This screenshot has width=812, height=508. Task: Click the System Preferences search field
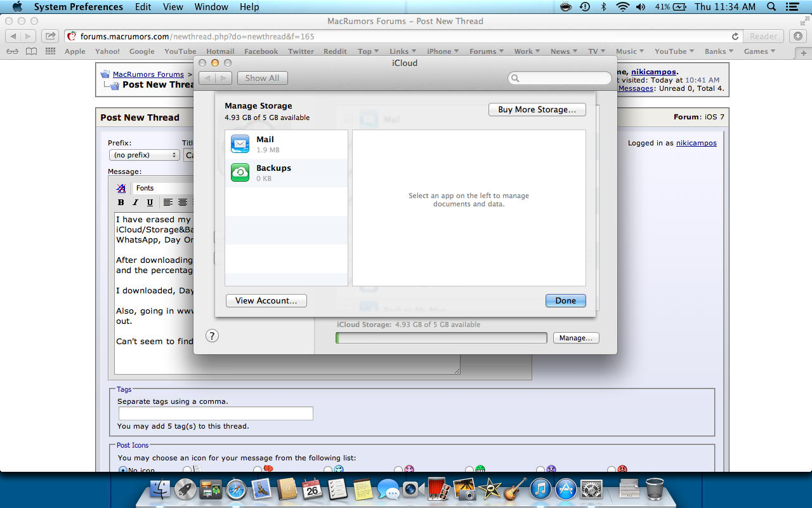click(560, 78)
